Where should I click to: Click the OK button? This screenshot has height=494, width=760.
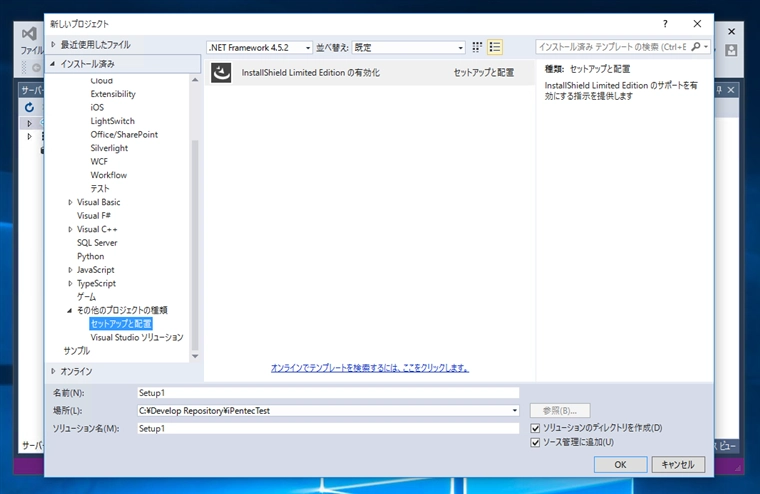click(620, 464)
